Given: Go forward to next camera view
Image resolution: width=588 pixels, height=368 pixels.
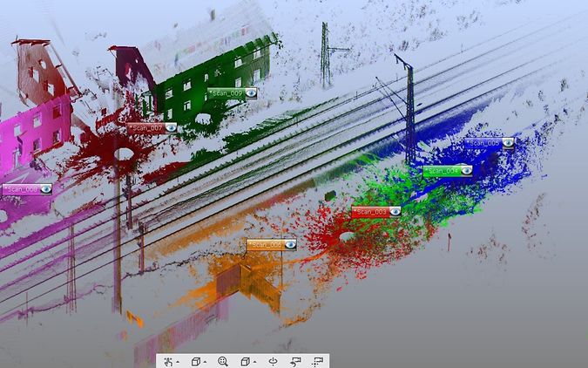Looking at the screenshot, I should (x=317, y=361).
